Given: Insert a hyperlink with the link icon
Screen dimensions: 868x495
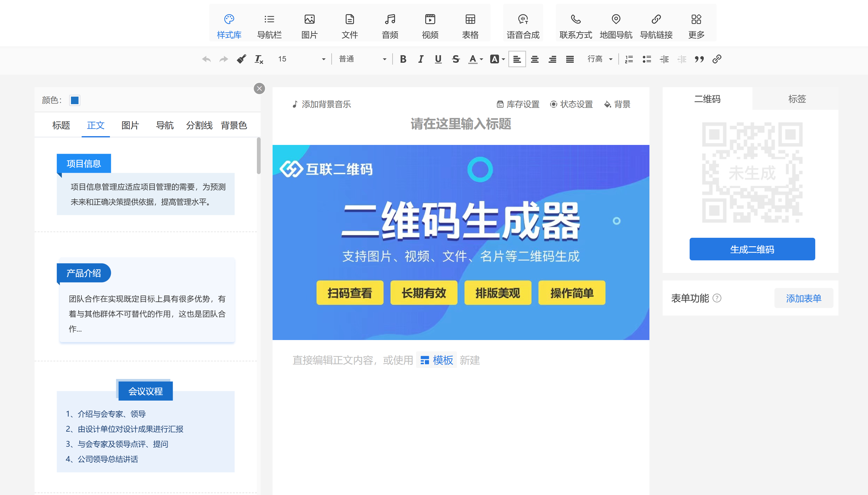Looking at the screenshot, I should coord(717,59).
